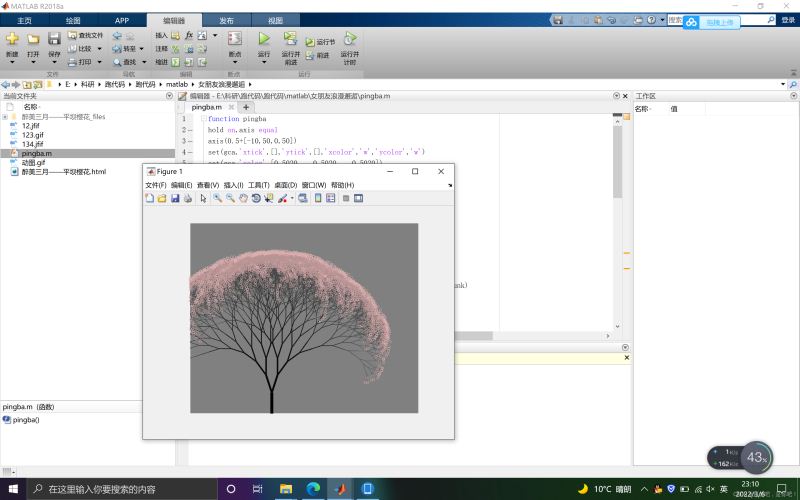Open the dropdown arrow under 运行
The image size is (800, 500).
(x=264, y=62)
